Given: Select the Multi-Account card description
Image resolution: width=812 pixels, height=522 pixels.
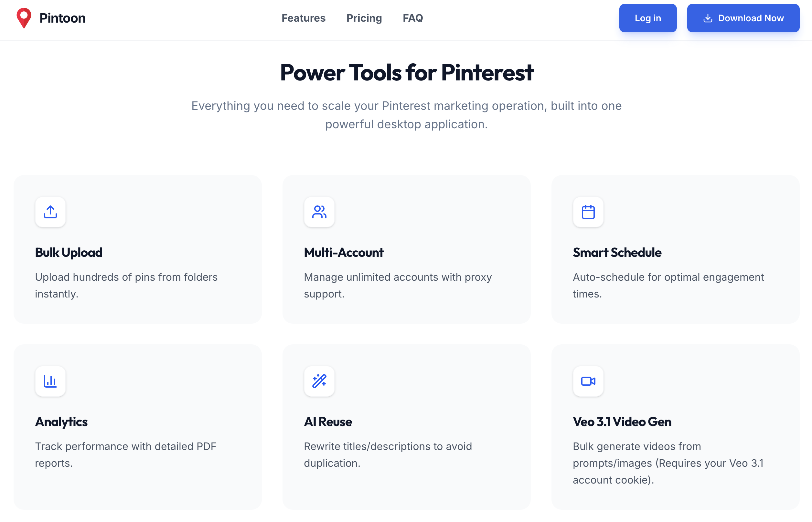Looking at the screenshot, I should point(398,285).
